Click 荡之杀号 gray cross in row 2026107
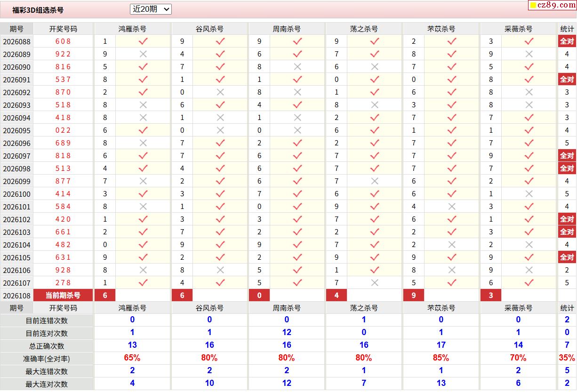 click(x=375, y=283)
